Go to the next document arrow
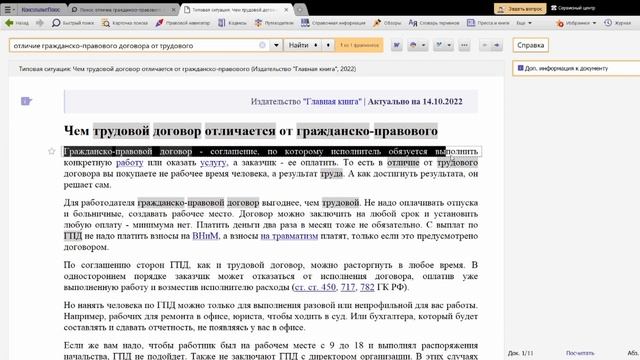Screen dimensions: 640x360 (497, 45)
